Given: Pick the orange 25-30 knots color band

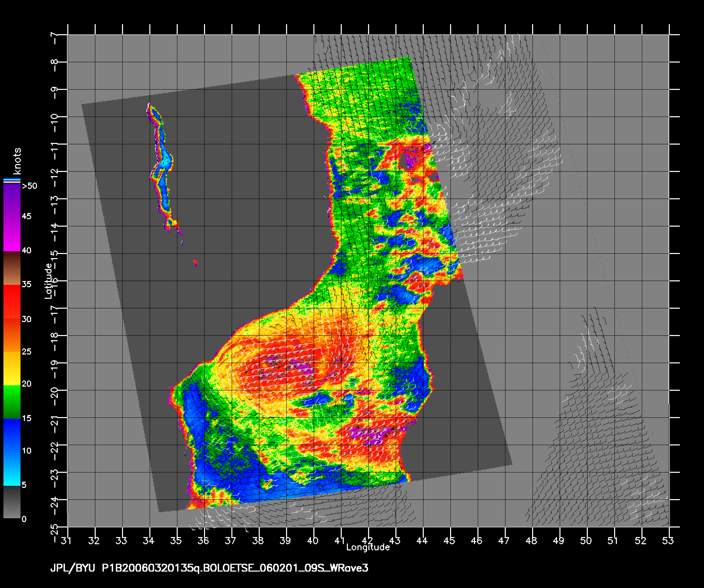Looking at the screenshot, I should click(x=12, y=335).
